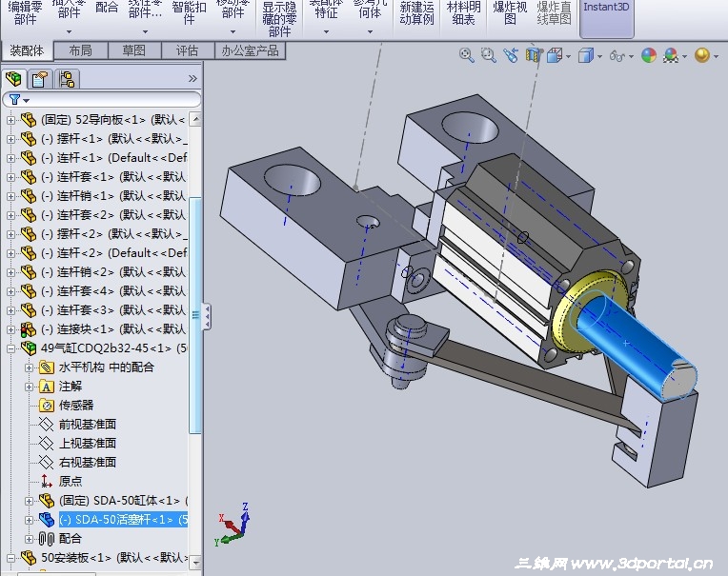Click the Hide/Show Items glasses icon
728x576 pixels.
click(x=617, y=56)
